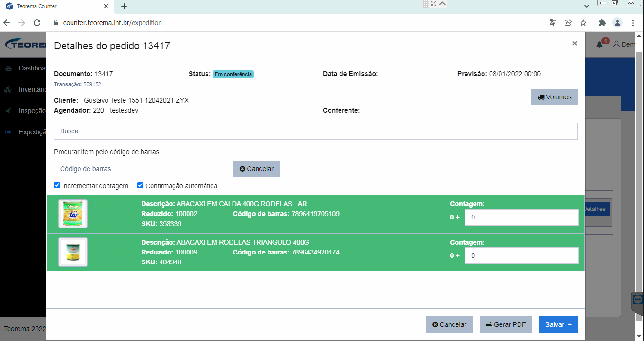The width and height of the screenshot is (644, 341).
Task: Click the grid icon in the top toolbar
Action: point(426,3)
